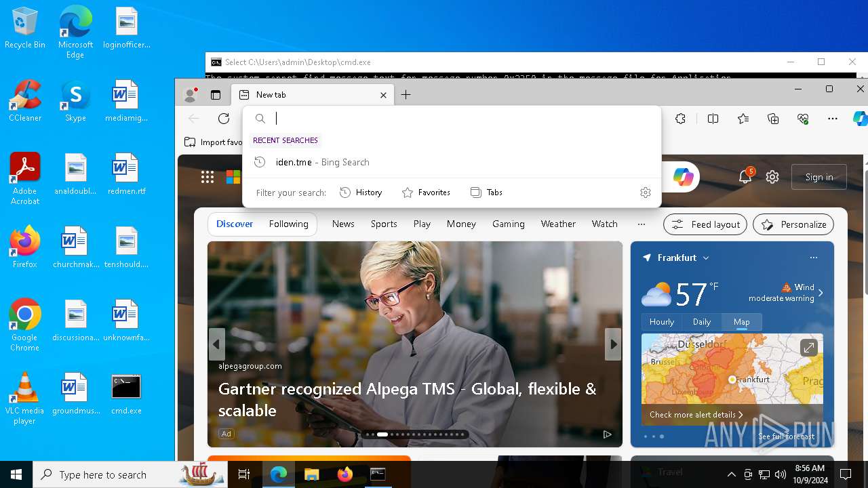Open Copilot sidebar in Edge toolbar
This screenshot has height=488, width=868.
(860, 119)
